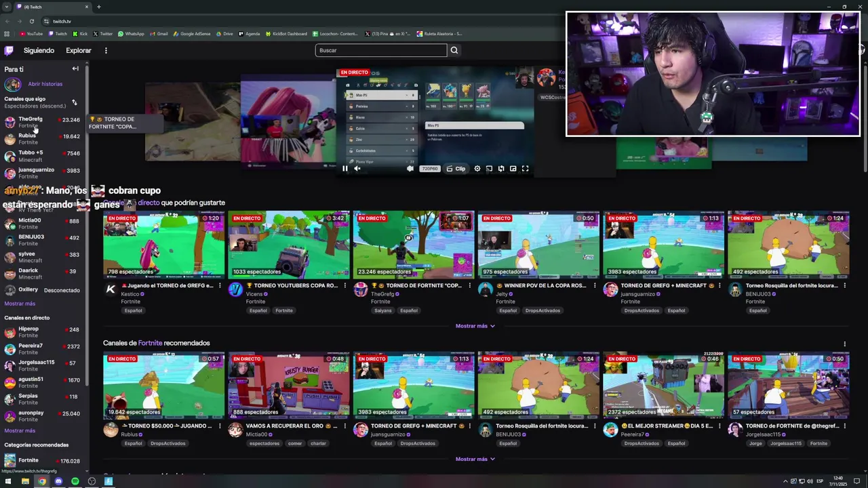Click Fortnite tag under Vicens stream

(x=284, y=310)
